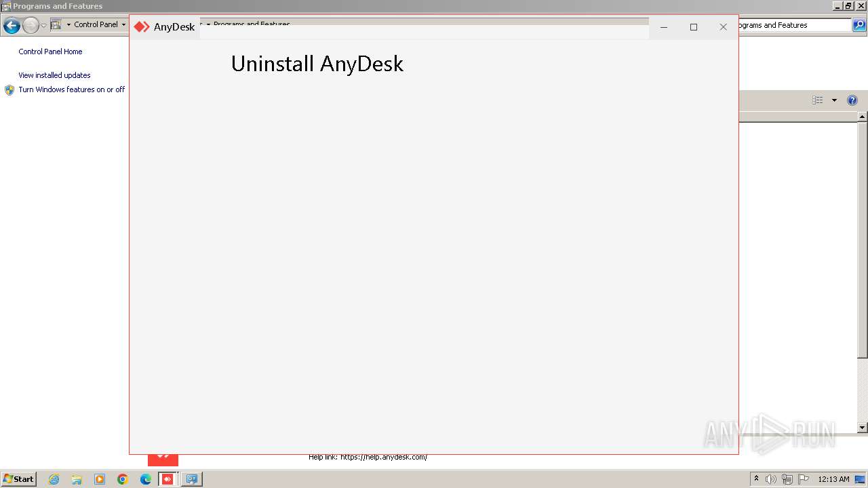This screenshot has height=488, width=868.
Task: Change the view layout icon
Action: coord(818,100)
